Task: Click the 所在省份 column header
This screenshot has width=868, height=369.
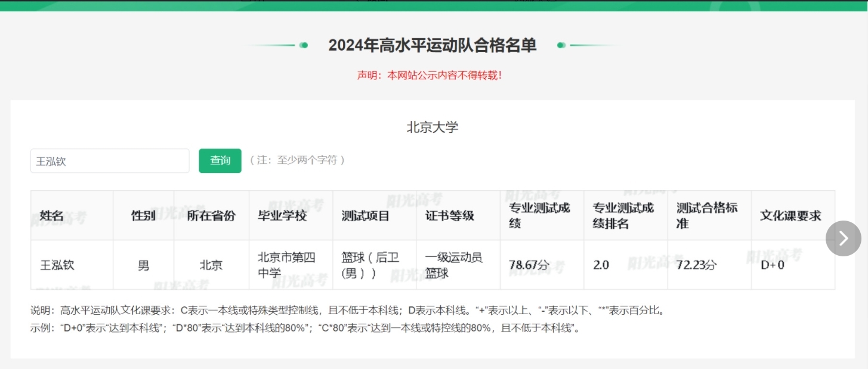Action: 212,216
